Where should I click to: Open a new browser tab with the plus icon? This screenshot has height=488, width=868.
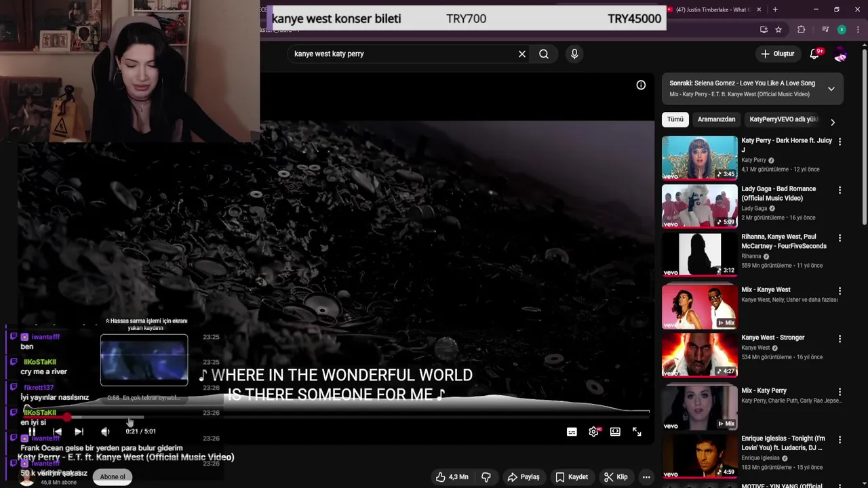click(x=775, y=9)
